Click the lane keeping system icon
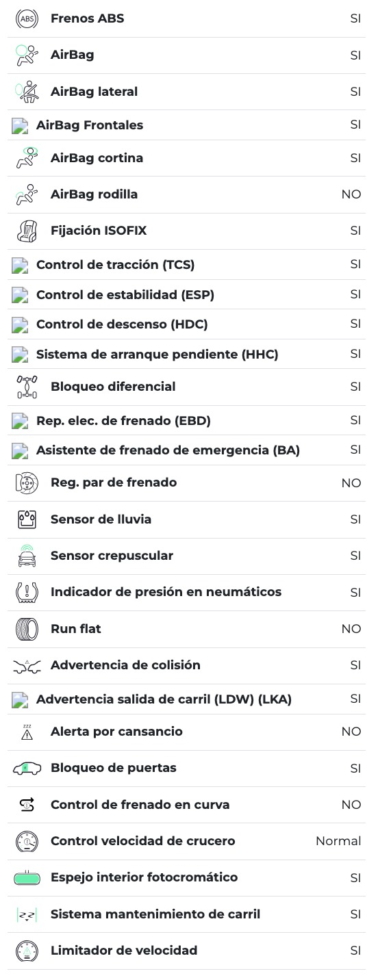Image resolution: width=378 pixels, height=980 pixels. point(27,915)
